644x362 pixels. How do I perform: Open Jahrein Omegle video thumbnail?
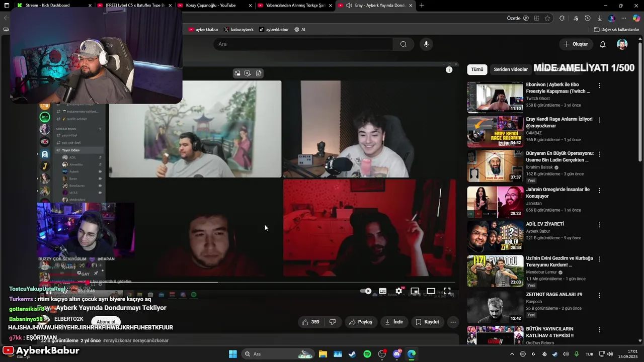coord(495,202)
